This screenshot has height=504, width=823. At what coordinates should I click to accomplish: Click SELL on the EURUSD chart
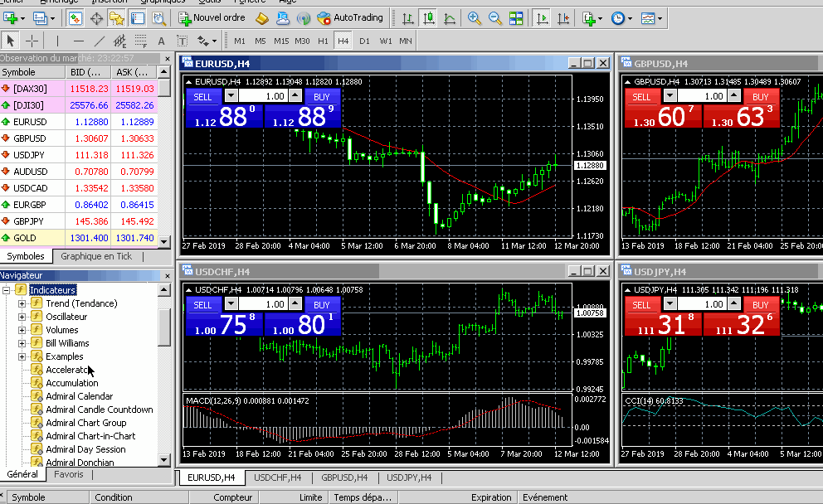click(203, 97)
